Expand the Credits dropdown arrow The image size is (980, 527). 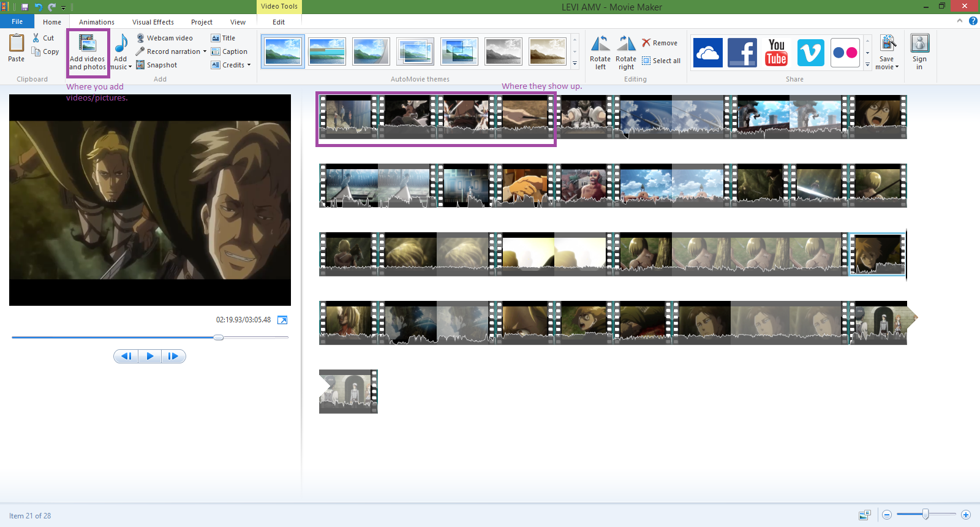tap(249, 65)
